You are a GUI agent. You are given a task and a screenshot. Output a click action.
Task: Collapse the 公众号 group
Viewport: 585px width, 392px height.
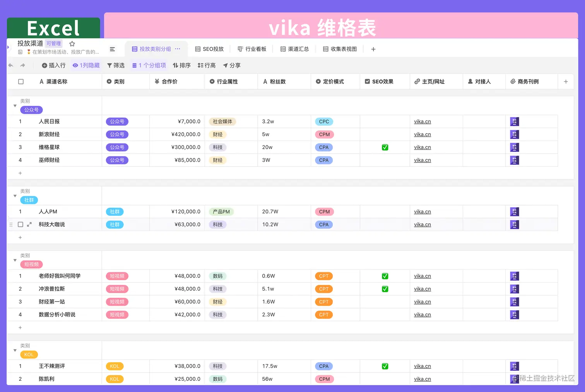pyautogui.click(x=15, y=106)
